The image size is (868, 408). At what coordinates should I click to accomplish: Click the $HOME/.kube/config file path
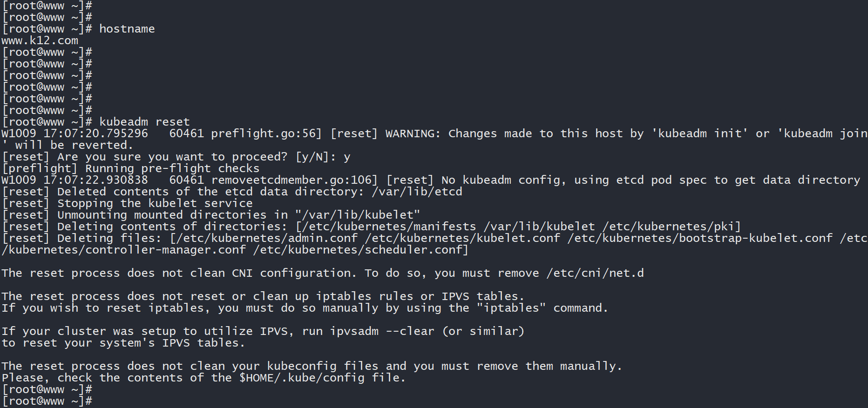coord(302,378)
